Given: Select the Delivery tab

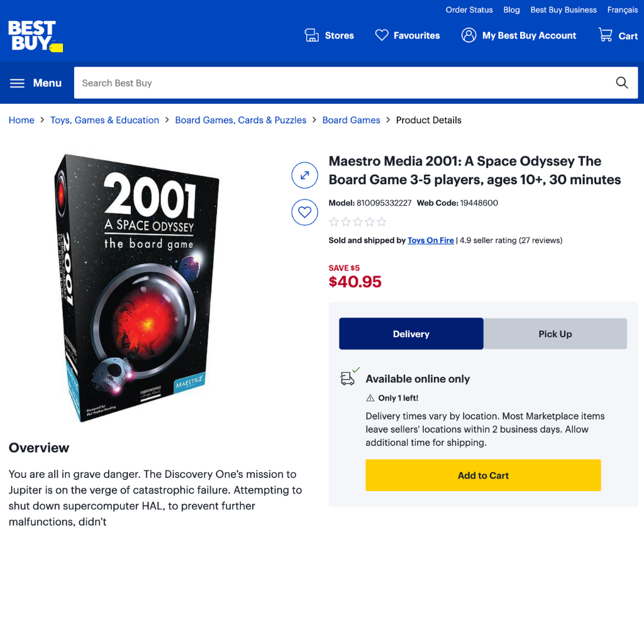Looking at the screenshot, I should (411, 334).
